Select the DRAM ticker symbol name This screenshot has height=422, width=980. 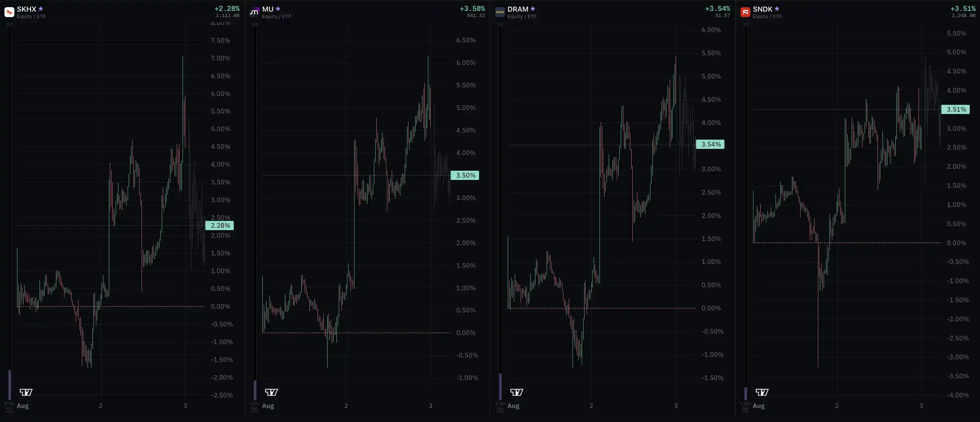click(518, 9)
